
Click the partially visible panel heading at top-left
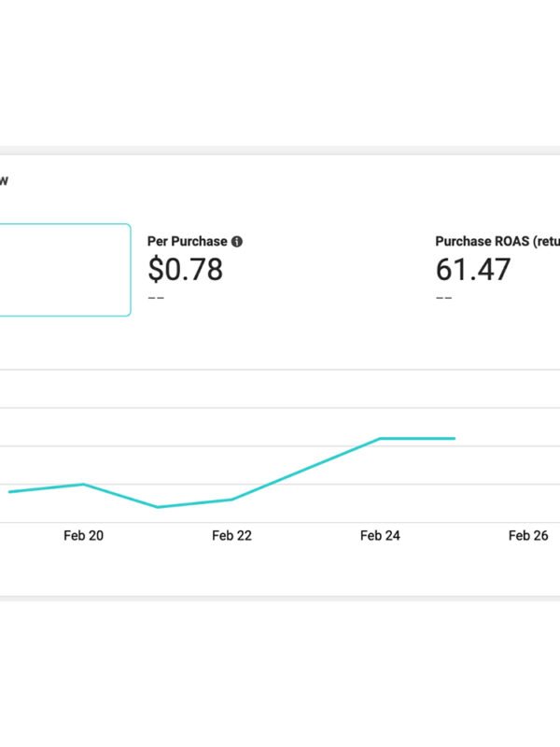coord(4,181)
